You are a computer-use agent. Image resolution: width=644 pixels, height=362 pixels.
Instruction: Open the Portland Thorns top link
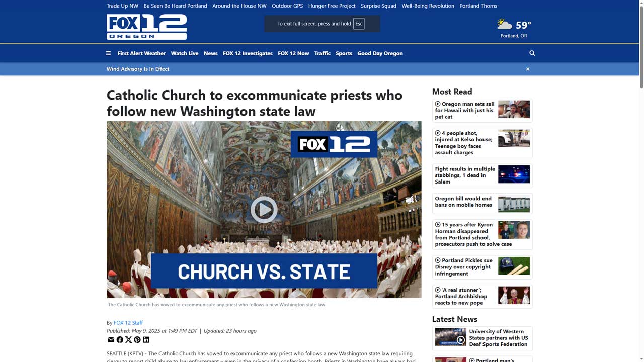coord(478,6)
